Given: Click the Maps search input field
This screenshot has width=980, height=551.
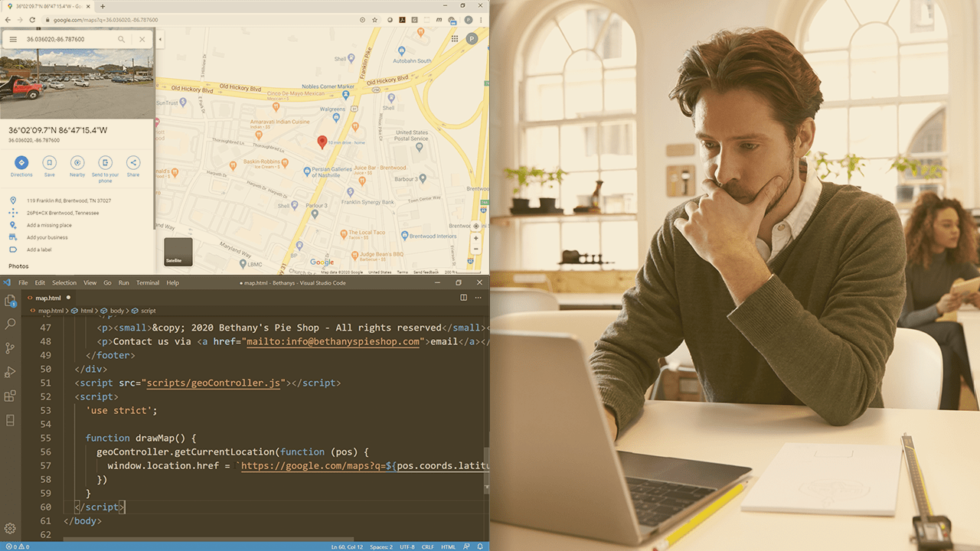Looking at the screenshot, I should [x=69, y=39].
